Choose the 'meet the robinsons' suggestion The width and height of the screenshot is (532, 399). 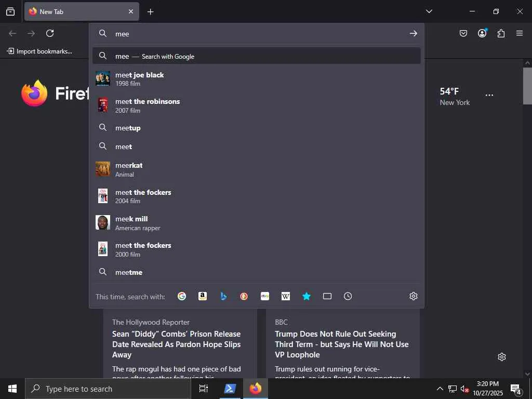(x=257, y=105)
